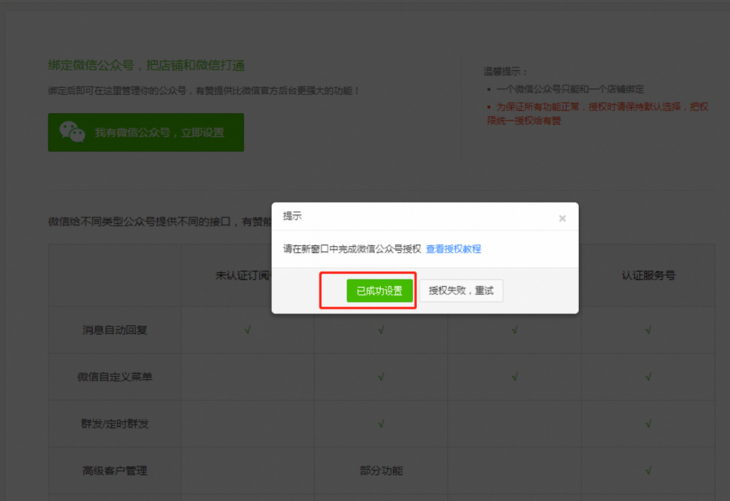Click 我有微信公众号，立即设置 green button

coord(146,132)
